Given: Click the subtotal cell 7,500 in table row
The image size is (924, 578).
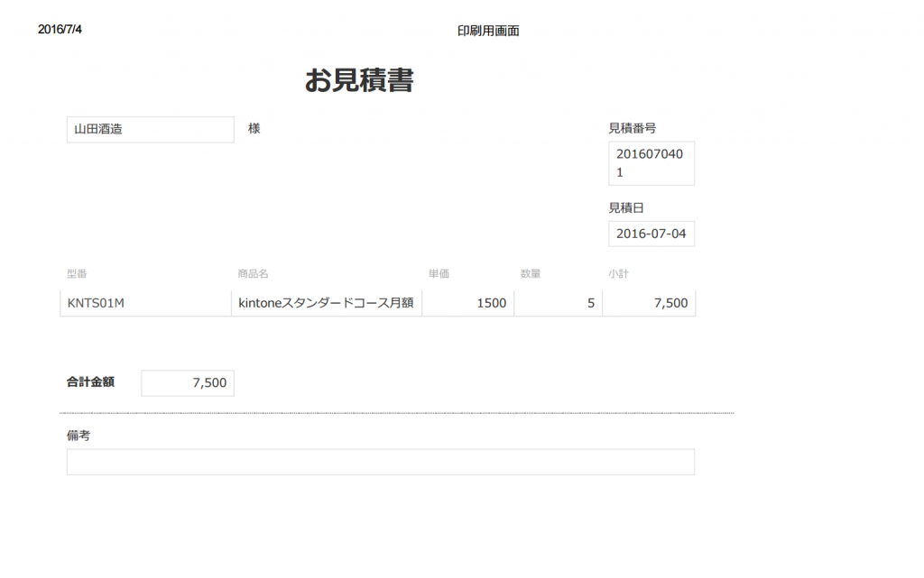Looking at the screenshot, I should pos(649,303).
